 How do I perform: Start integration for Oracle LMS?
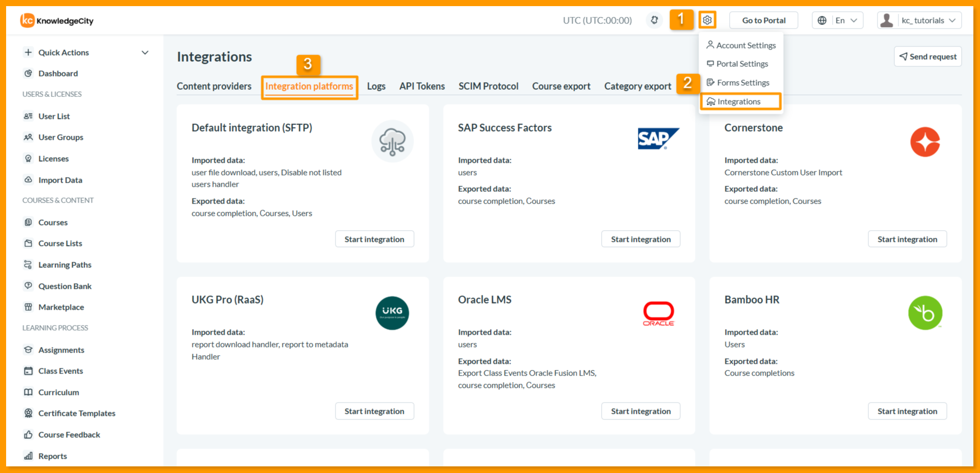coord(641,411)
